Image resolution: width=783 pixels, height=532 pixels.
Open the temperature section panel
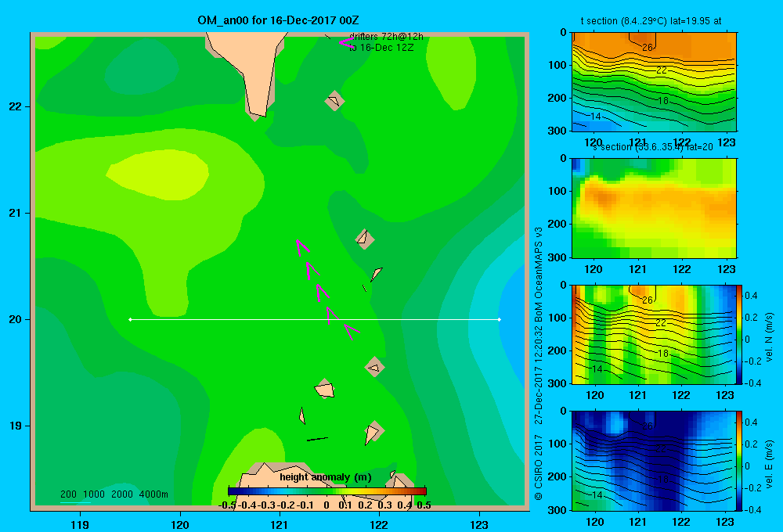tap(654, 82)
